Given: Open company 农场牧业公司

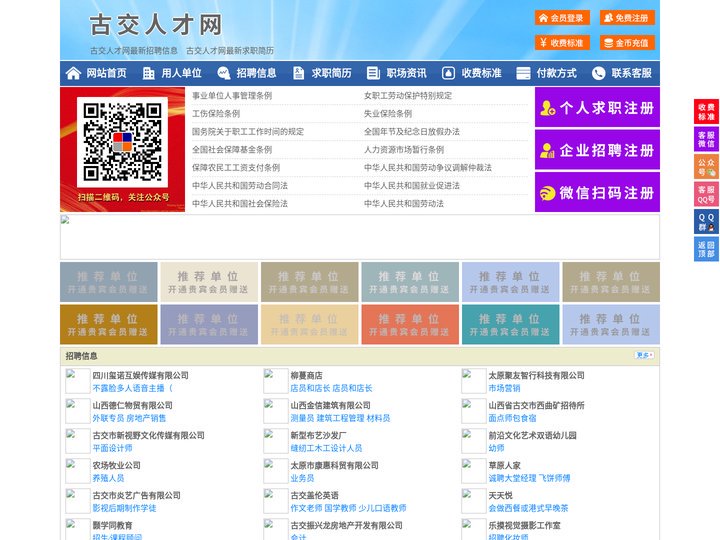Looking at the screenshot, I should coord(116,465).
